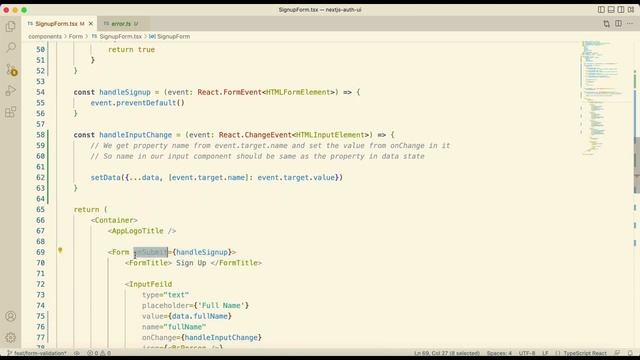
Task: Click the name="fullName" attribute
Action: [174, 327]
